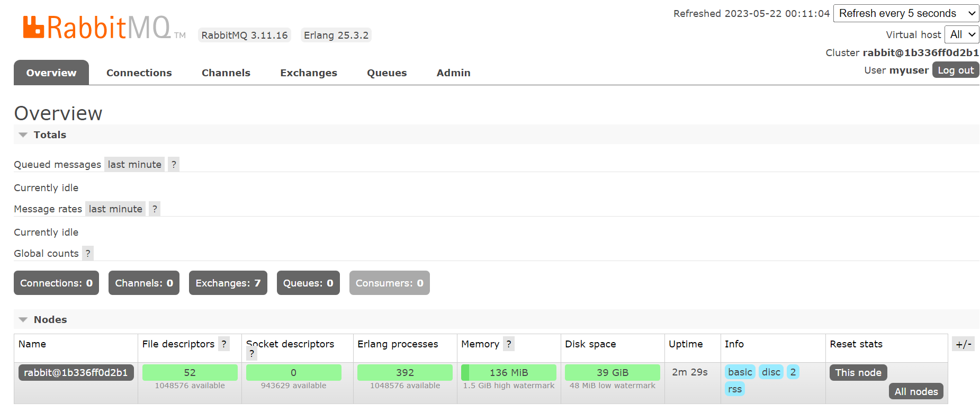
Task: Click the 'Uptime' column header
Action: click(686, 344)
